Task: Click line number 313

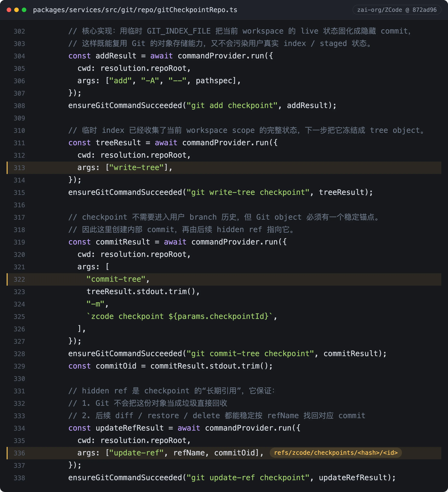Action: (x=19, y=168)
